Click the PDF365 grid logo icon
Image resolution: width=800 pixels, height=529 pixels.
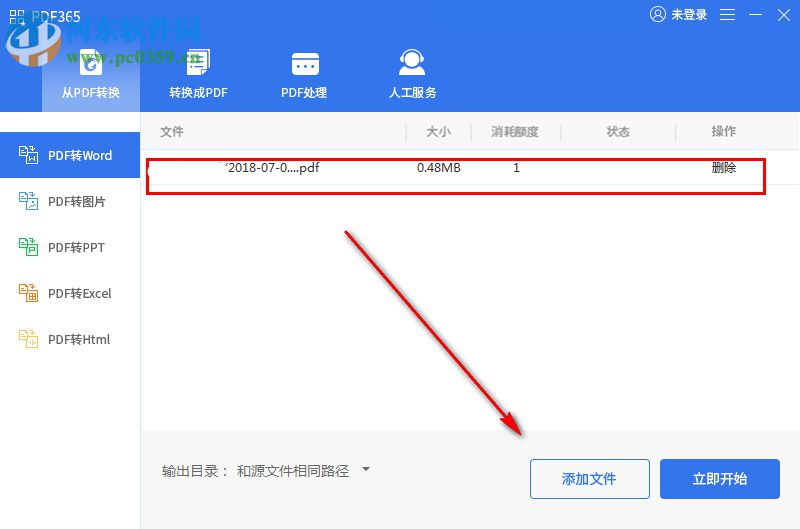[17, 17]
